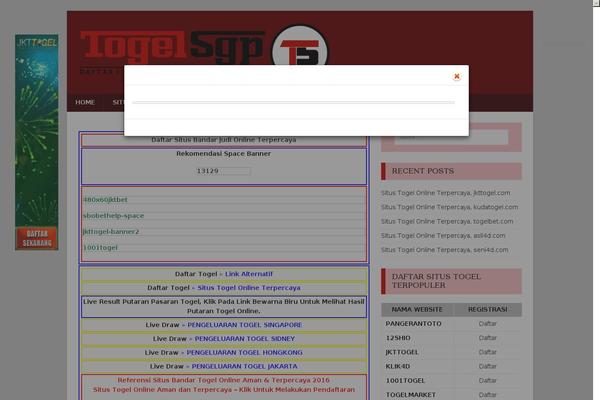600x400 pixels.
Task: Click the round TS logo
Action: pyautogui.click(x=300, y=46)
